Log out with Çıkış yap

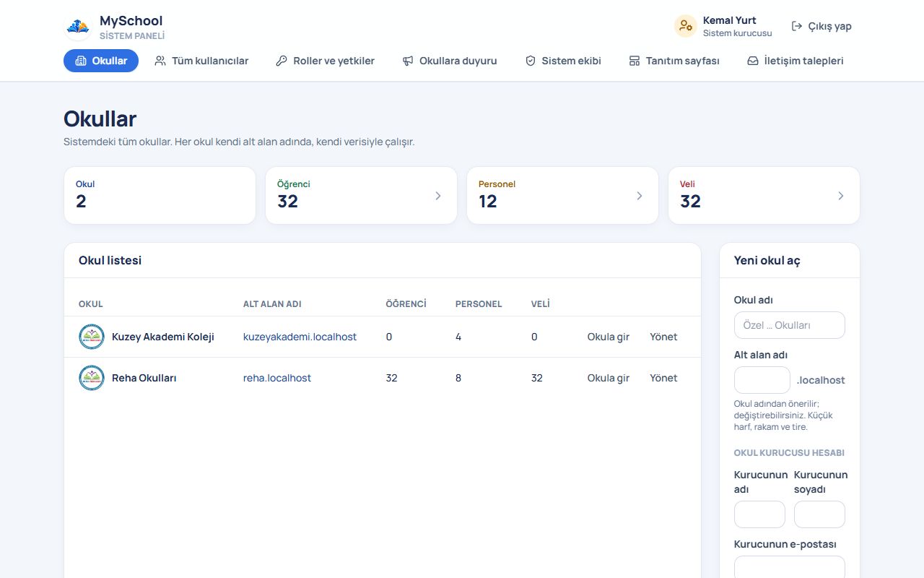pos(821,26)
